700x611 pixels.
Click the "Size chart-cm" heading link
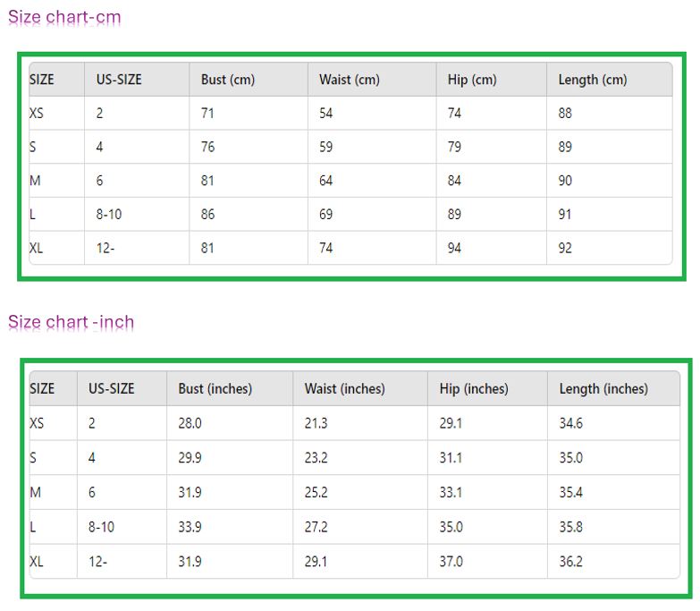(64, 17)
